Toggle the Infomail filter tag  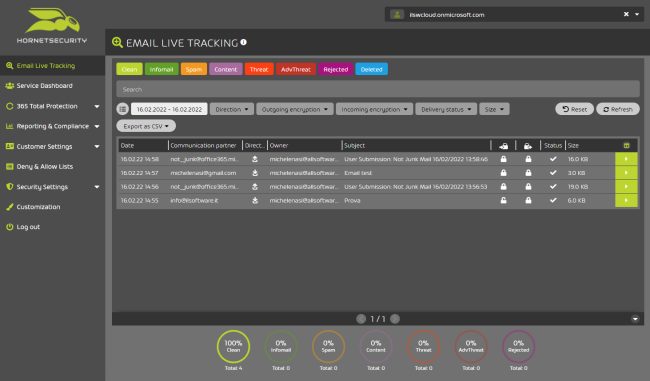coord(161,69)
